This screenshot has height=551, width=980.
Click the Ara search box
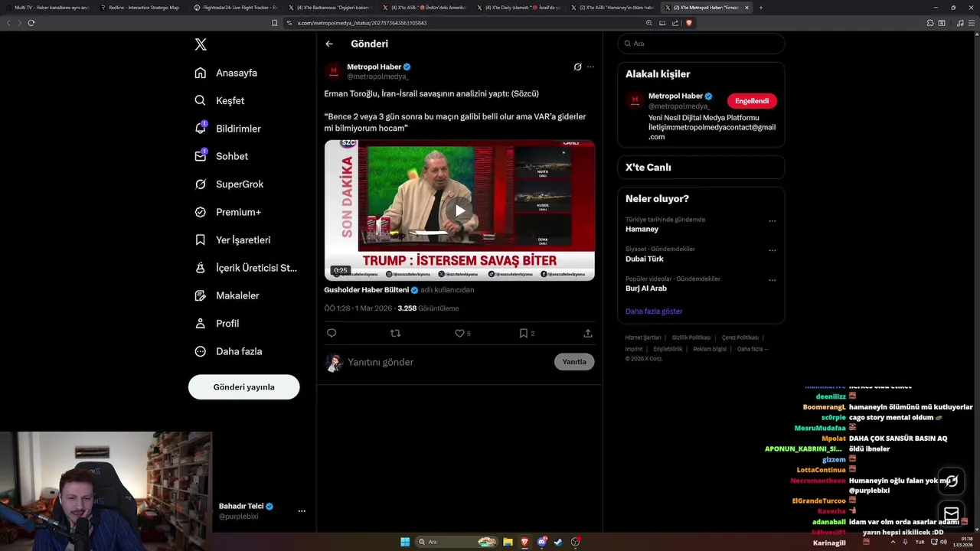701,44
